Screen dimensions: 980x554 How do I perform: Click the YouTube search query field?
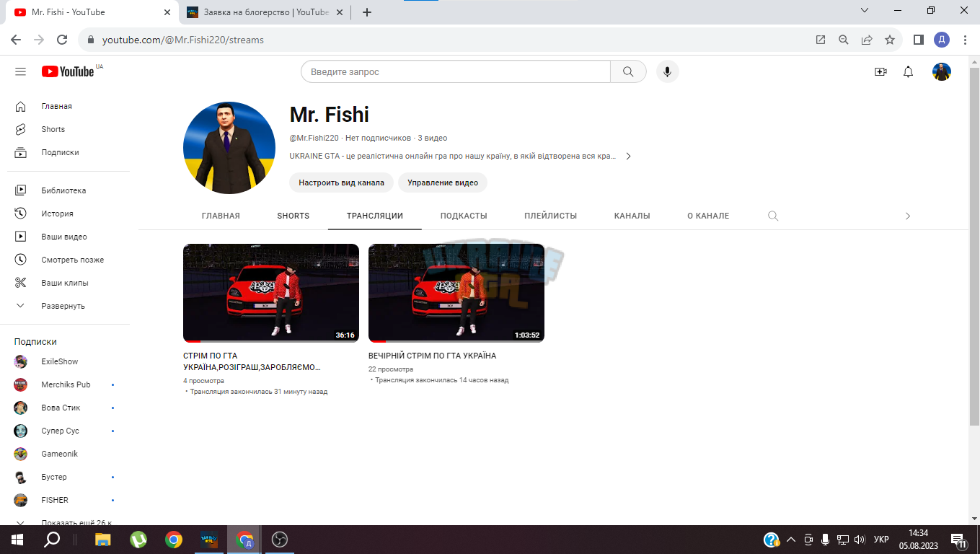pyautogui.click(x=455, y=71)
